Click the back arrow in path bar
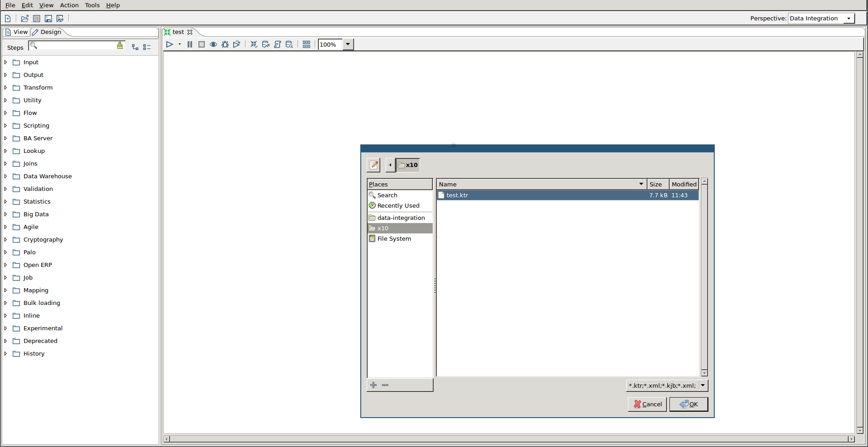This screenshot has height=447, width=868. [390, 165]
